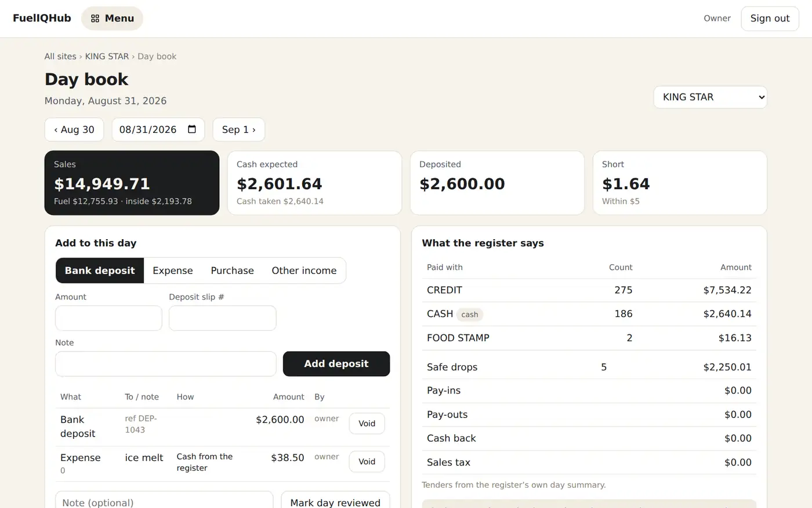Click the Paid with column header
The height and width of the screenshot is (508, 812).
(445, 268)
